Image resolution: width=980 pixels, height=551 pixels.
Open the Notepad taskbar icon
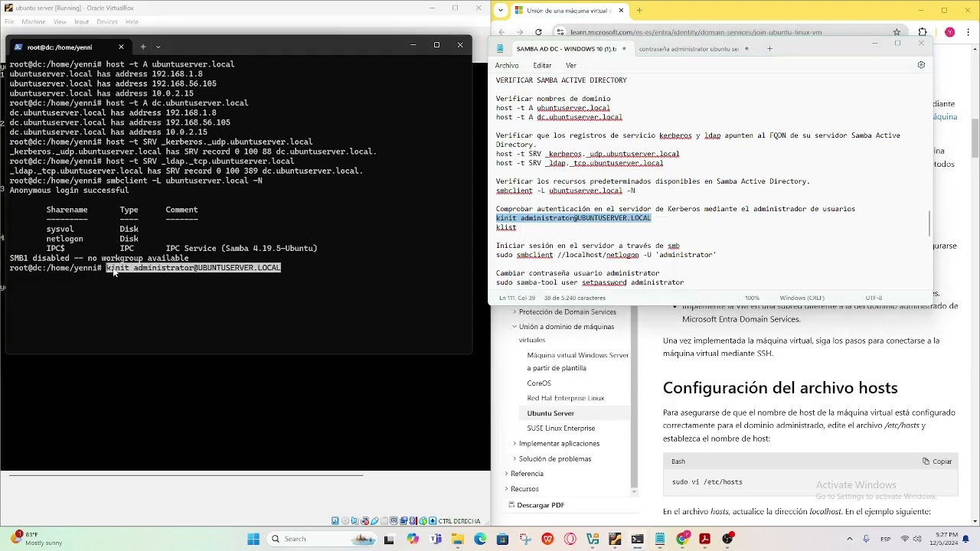click(659, 539)
